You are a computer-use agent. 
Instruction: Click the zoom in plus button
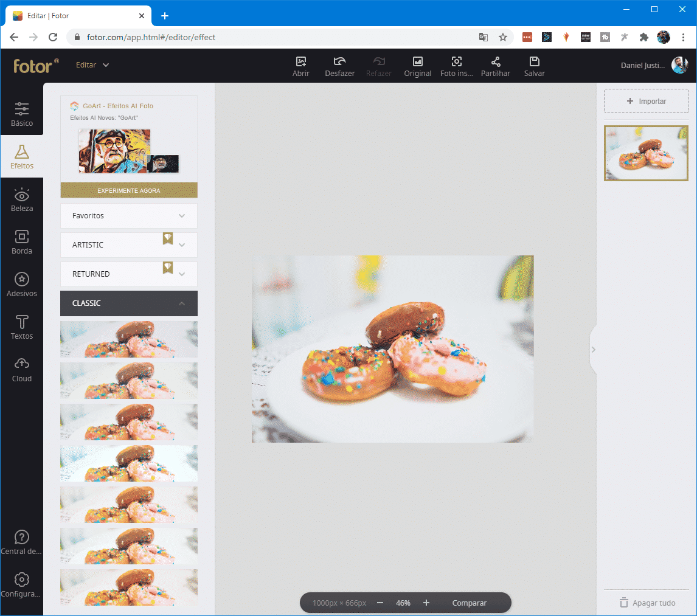click(426, 603)
